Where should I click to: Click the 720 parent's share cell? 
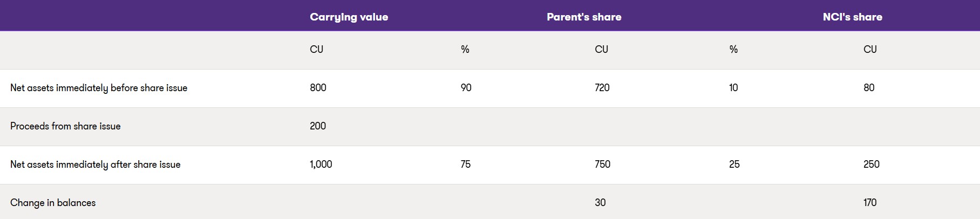(x=602, y=88)
